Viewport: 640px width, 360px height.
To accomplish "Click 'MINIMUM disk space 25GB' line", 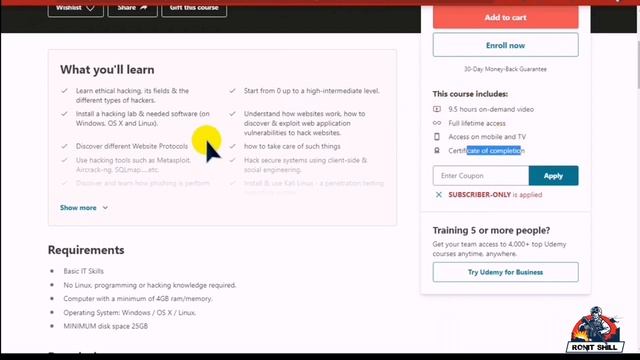I will pos(105,326).
